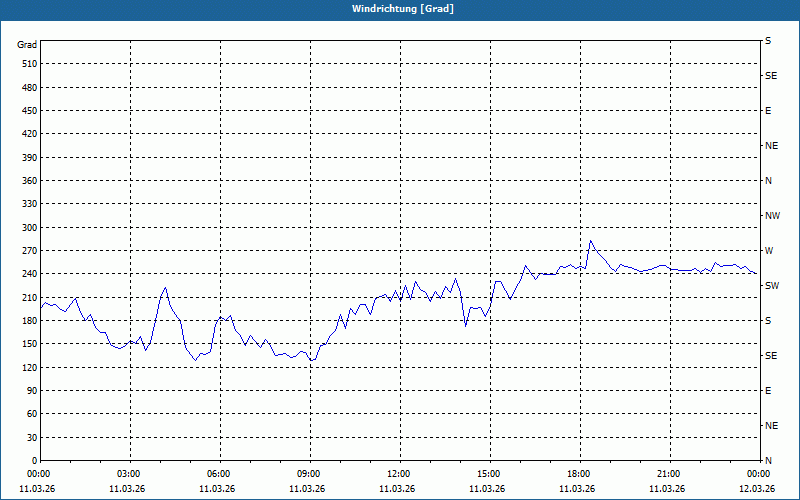The width and height of the screenshot is (800, 500).
Task: Click the 03:00 time axis label
Action: [x=129, y=474]
